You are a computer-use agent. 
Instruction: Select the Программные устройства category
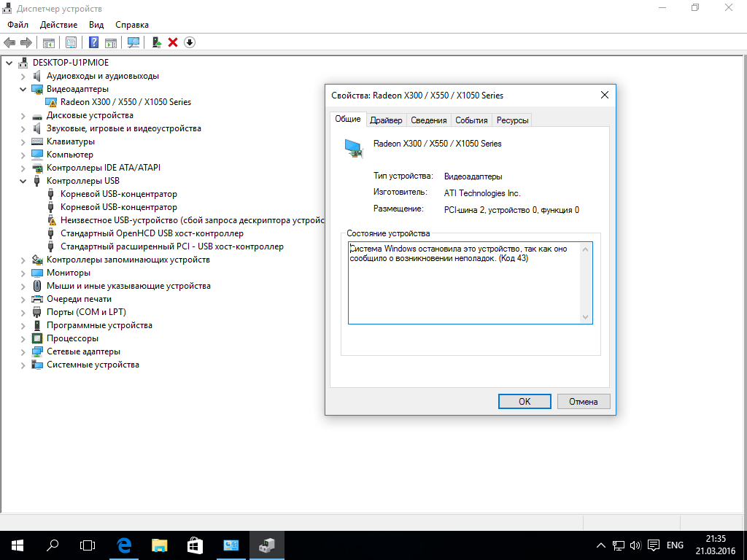tap(99, 325)
